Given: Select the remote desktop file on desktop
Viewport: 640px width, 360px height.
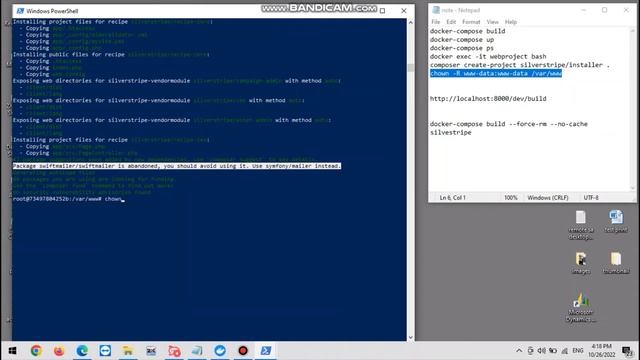Looking at the screenshot, I should coord(581,225).
